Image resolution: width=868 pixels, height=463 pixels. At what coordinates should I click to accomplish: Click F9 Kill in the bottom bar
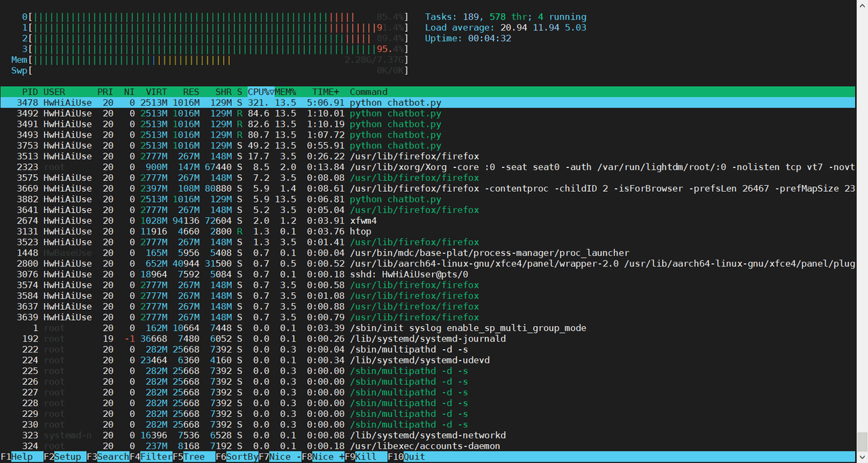367,457
